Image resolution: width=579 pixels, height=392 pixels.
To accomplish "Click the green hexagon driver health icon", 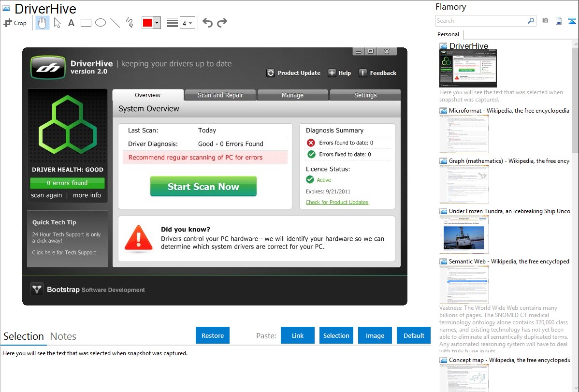I will pos(68,124).
